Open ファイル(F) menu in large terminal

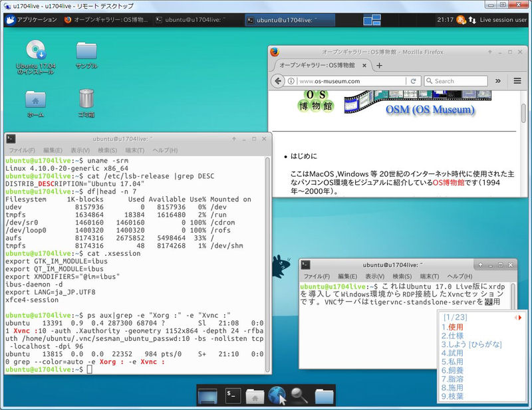pyautogui.click(x=22, y=150)
